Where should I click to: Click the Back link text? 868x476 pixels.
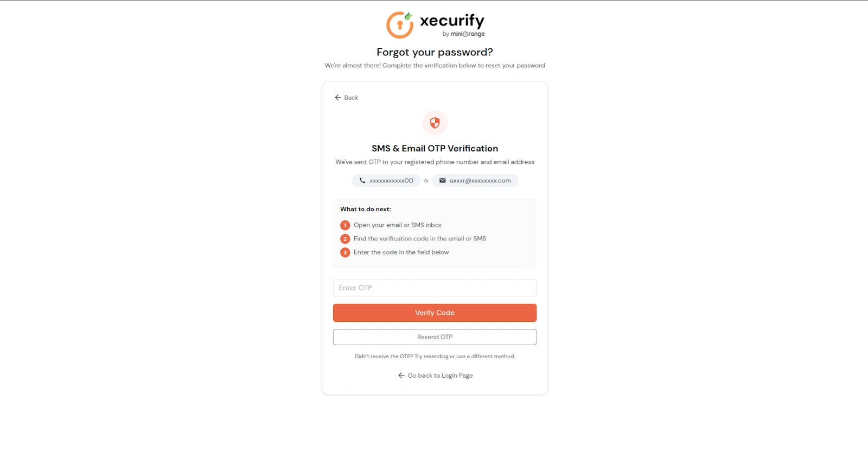coord(351,98)
